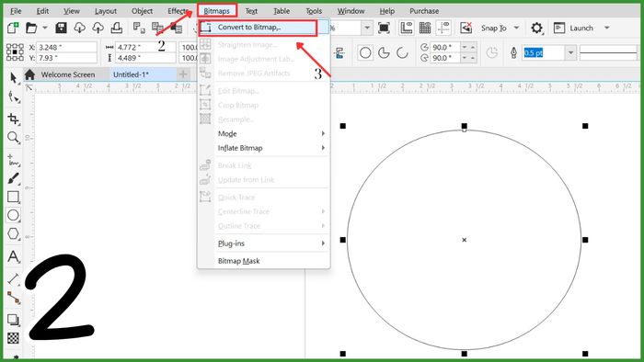The width and height of the screenshot is (644, 362).
Task: Open the Edit menu
Action: click(42, 11)
